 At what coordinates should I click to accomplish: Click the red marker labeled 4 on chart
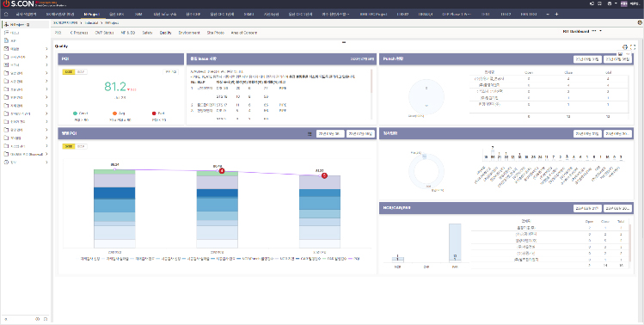point(222,170)
